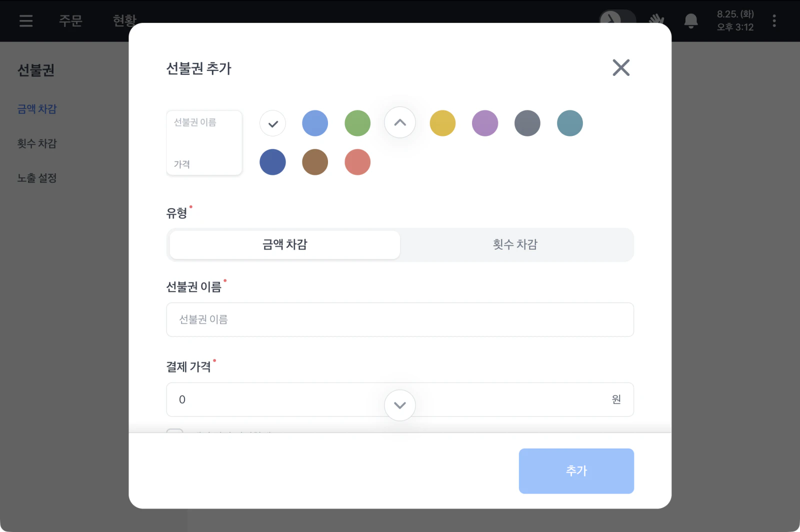Select 금액 차감 type in the dialog
The image size is (800, 532).
284,245
